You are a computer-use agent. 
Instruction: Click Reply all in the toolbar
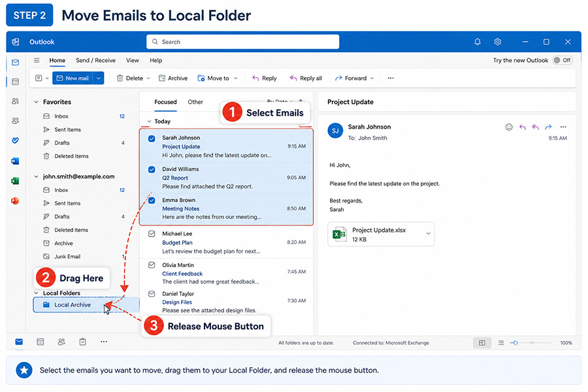[306, 78]
